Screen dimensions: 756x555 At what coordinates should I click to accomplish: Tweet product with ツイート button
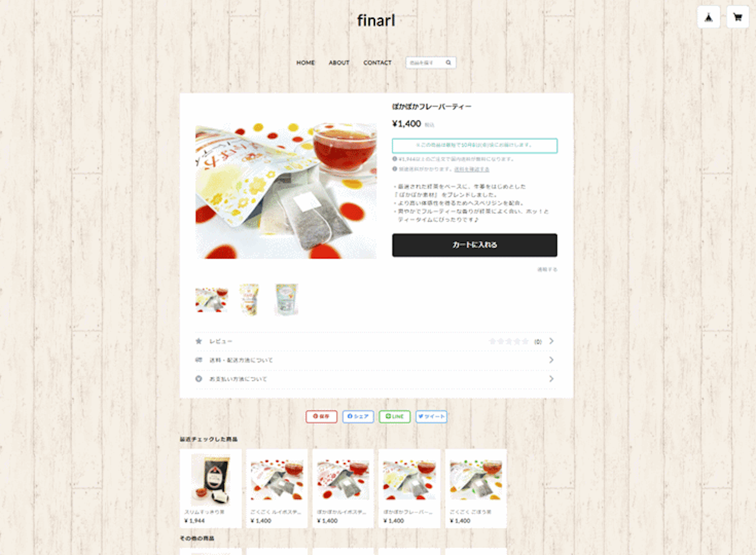(x=431, y=416)
